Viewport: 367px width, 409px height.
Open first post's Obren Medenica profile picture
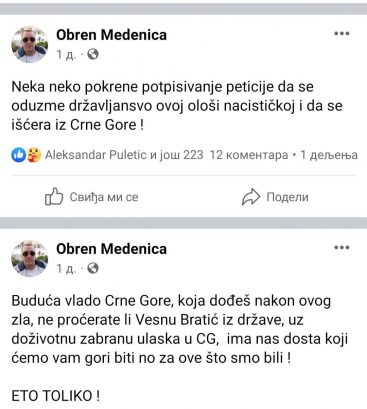(x=30, y=45)
